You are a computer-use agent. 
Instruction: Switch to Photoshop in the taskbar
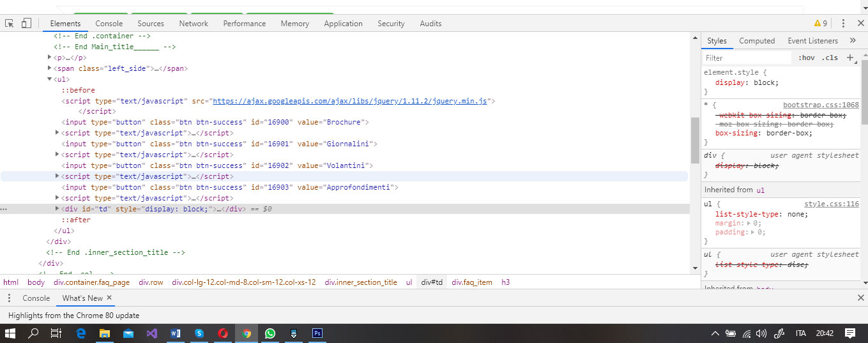(317, 333)
